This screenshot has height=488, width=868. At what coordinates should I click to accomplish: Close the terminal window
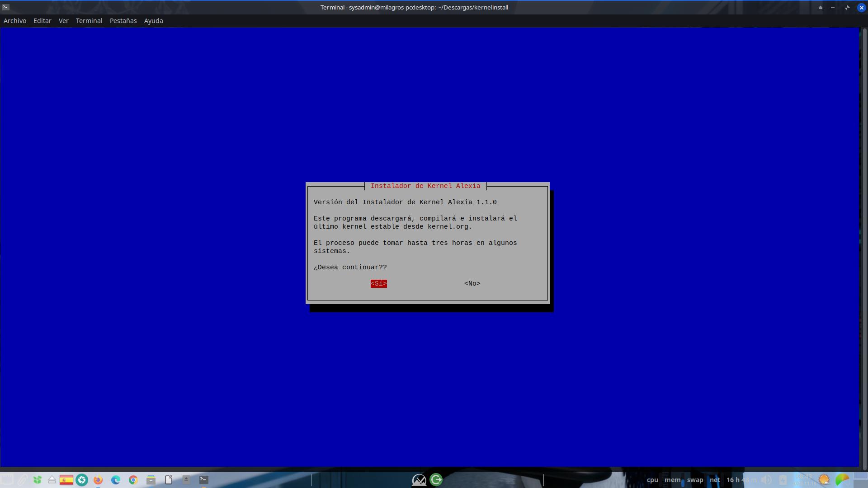tap(861, 7)
